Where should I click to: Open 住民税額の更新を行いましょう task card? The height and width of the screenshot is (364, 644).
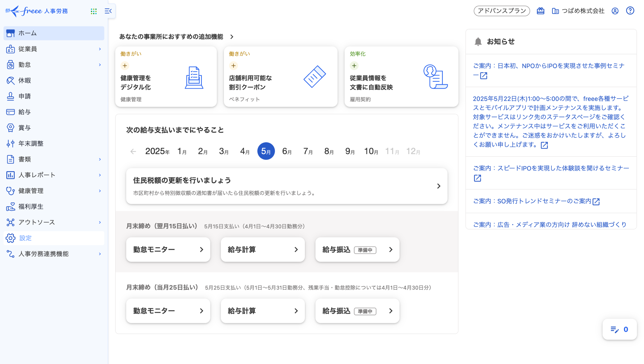click(287, 186)
